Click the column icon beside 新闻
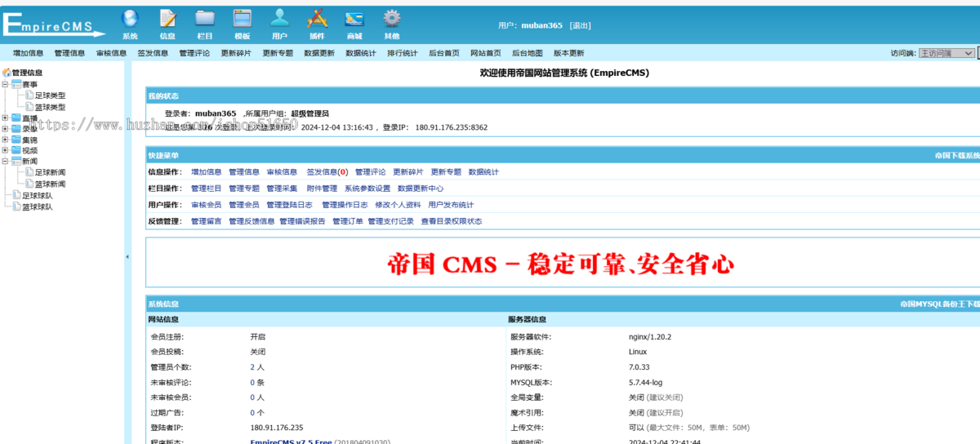The height and width of the screenshot is (444, 980). pyautogui.click(x=16, y=162)
